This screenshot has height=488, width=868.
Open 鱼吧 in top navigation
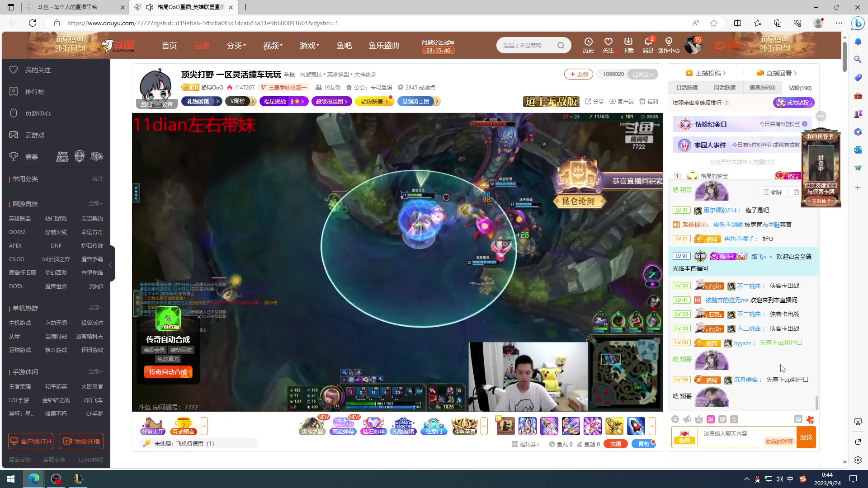[x=344, y=46]
